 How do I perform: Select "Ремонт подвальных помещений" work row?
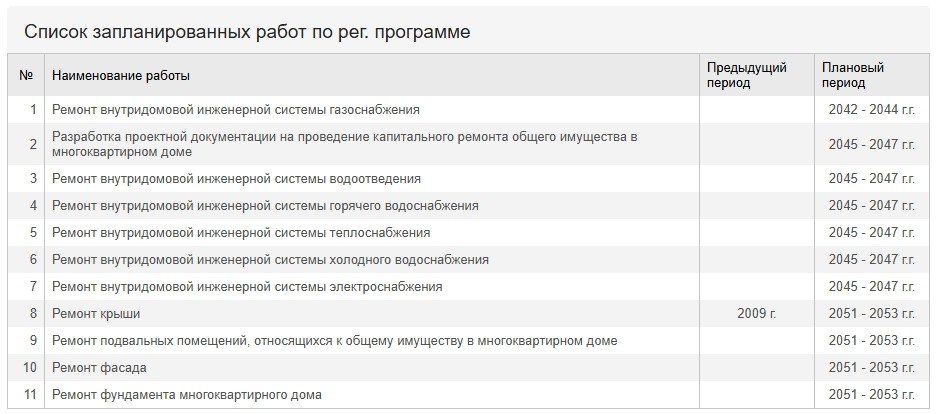click(x=335, y=340)
